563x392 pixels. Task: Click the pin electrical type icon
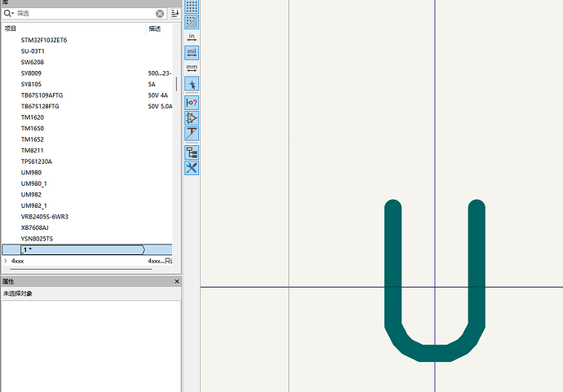tap(192, 118)
